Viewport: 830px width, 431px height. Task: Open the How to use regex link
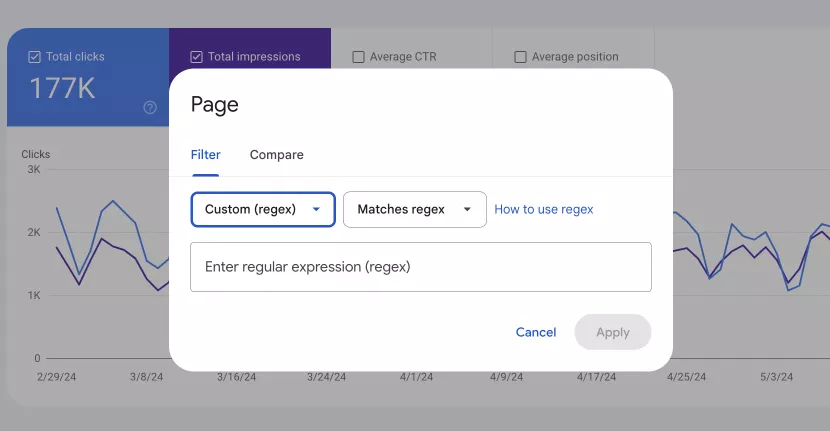pos(544,209)
